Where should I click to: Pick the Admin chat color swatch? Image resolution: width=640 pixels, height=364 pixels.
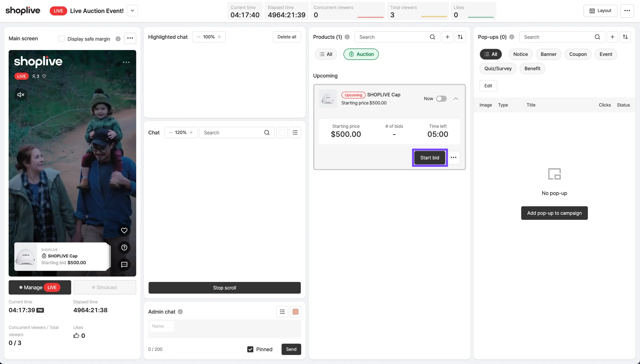[x=295, y=312]
